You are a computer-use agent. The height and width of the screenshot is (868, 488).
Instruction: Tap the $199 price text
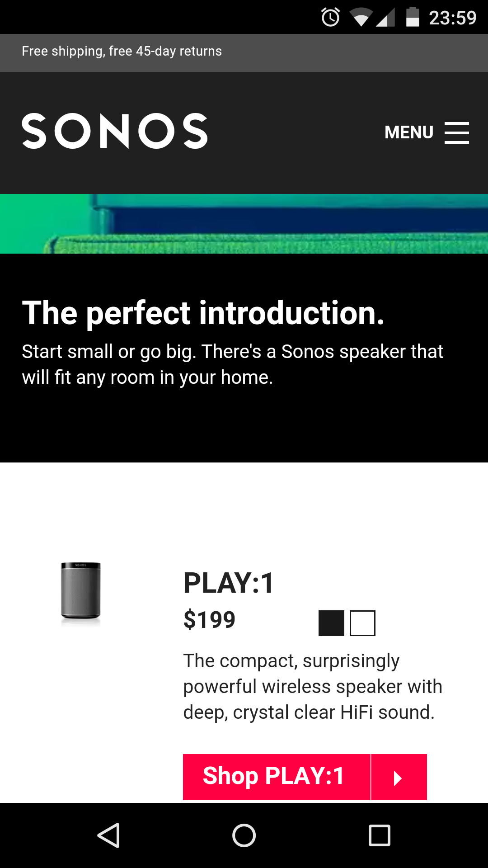(x=209, y=619)
